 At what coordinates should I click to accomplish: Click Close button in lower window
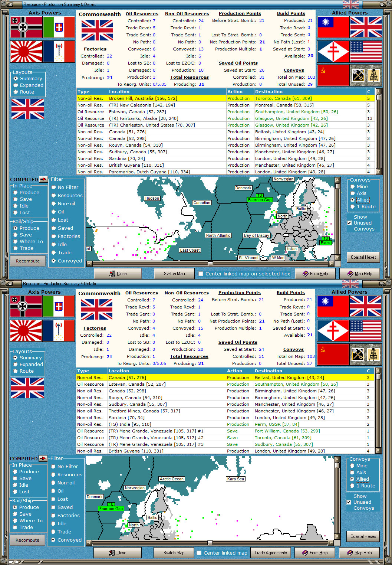pos(118,553)
